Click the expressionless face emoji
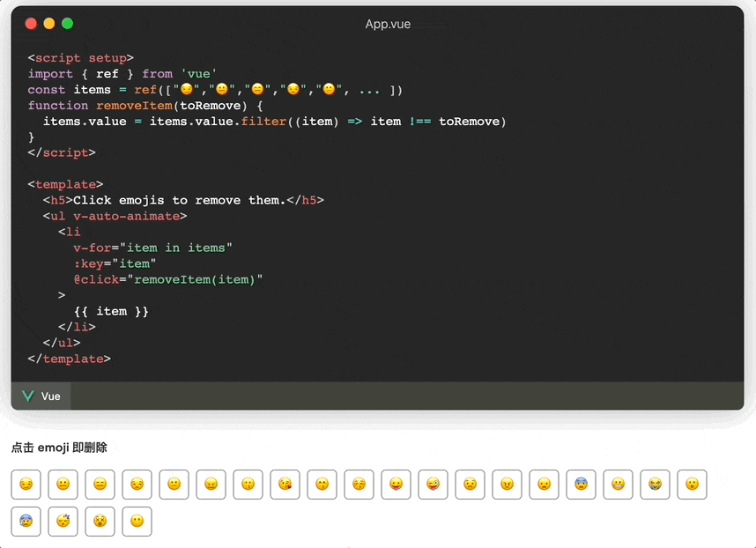This screenshot has width=756, height=548. tap(100, 484)
